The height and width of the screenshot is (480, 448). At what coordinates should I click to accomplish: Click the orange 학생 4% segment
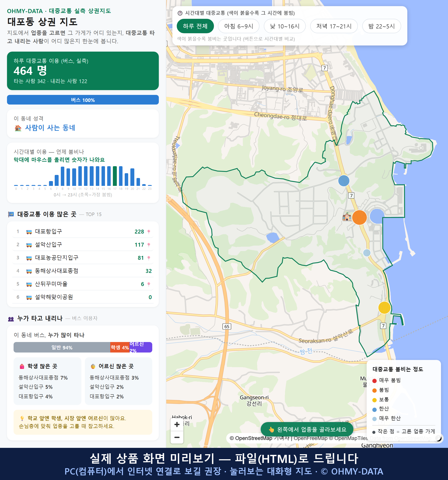(x=120, y=347)
